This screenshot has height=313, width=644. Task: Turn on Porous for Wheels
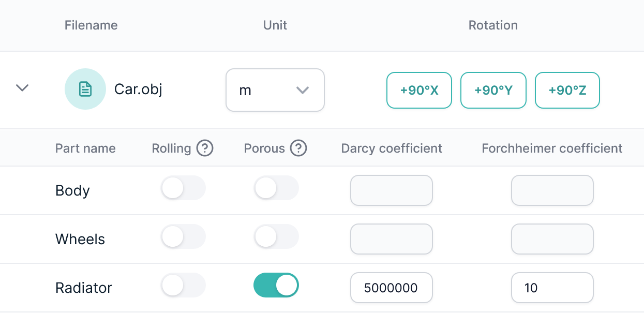point(276,236)
